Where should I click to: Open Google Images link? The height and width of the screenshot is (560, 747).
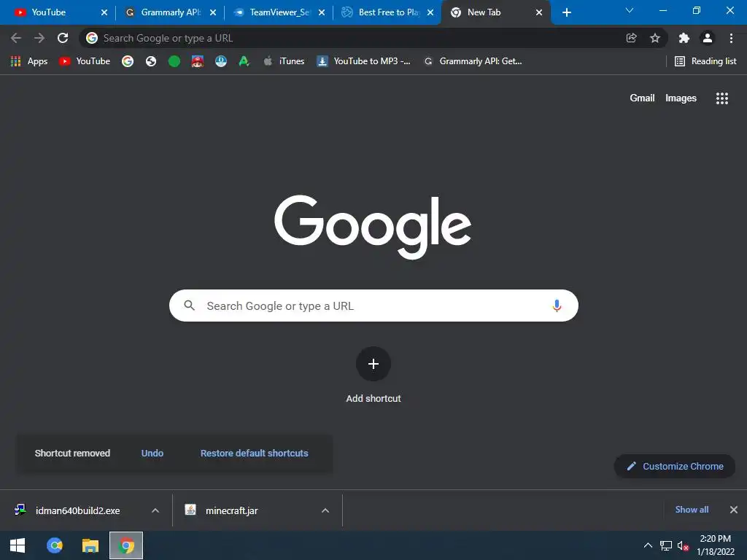[681, 98]
